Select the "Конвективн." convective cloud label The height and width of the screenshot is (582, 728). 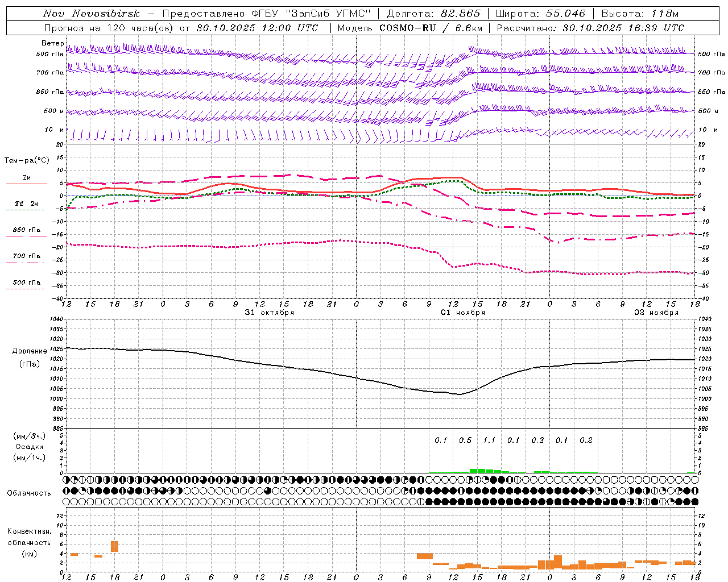[x=29, y=531]
